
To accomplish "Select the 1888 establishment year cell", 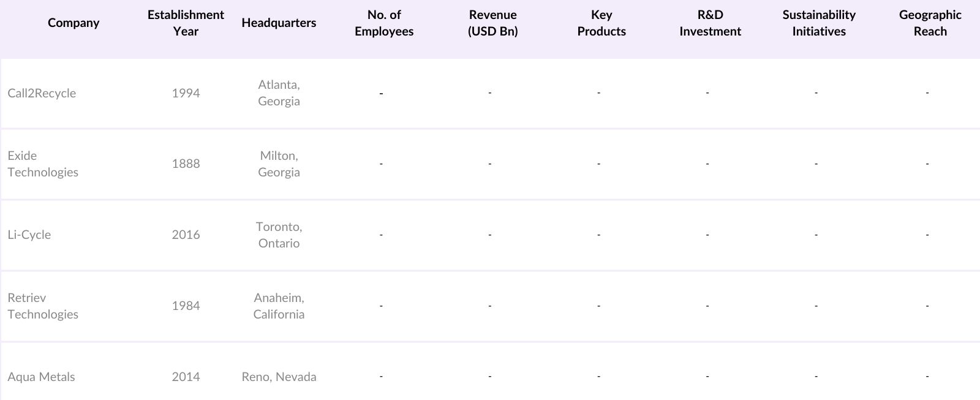I will (x=186, y=164).
